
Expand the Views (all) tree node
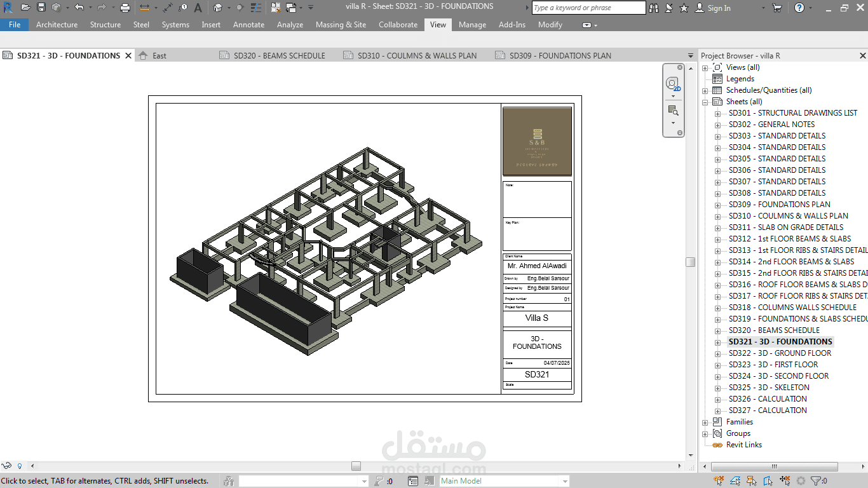tap(705, 67)
